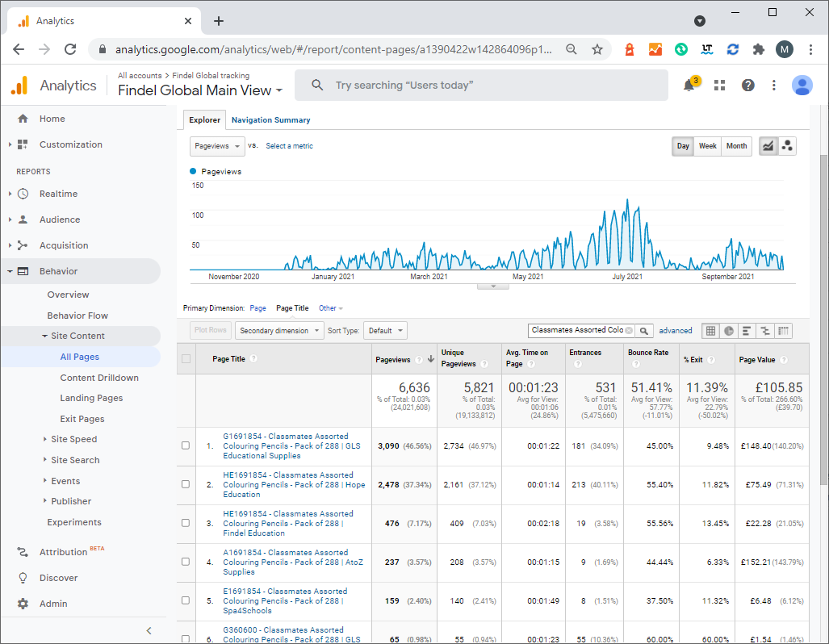Select the pivot table view icon
829x644 pixels.
[784, 331]
